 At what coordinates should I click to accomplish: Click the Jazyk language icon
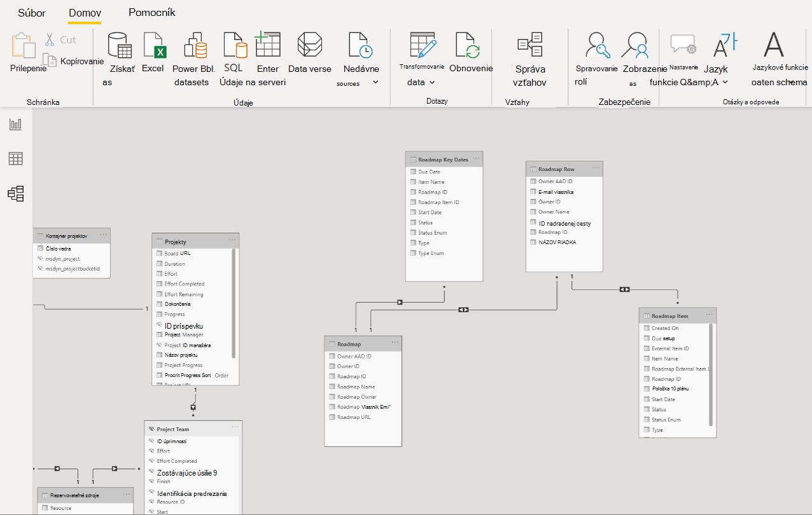pos(725,46)
